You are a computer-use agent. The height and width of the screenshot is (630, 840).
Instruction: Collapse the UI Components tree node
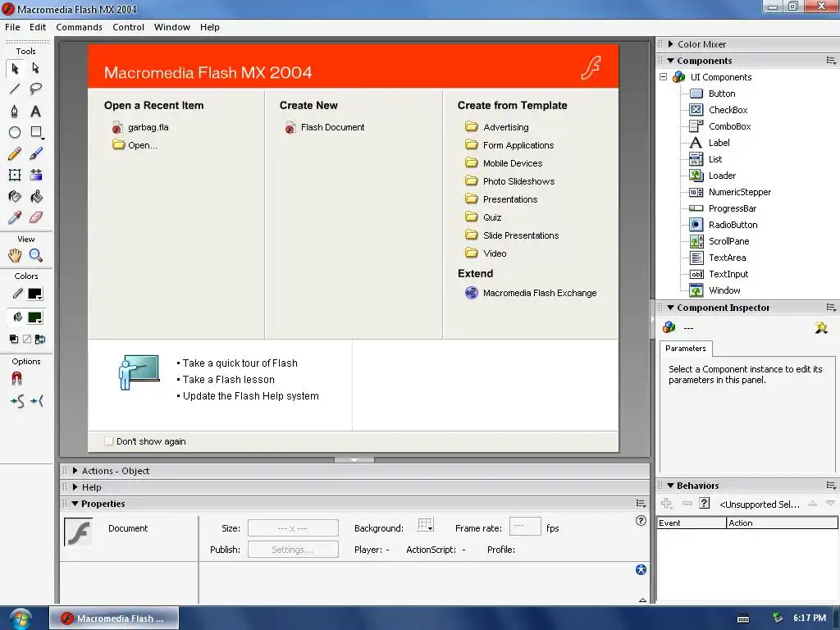(663, 77)
